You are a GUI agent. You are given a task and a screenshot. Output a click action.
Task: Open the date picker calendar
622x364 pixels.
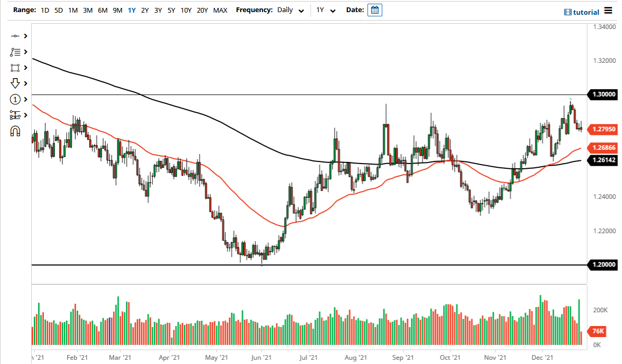(x=374, y=9)
